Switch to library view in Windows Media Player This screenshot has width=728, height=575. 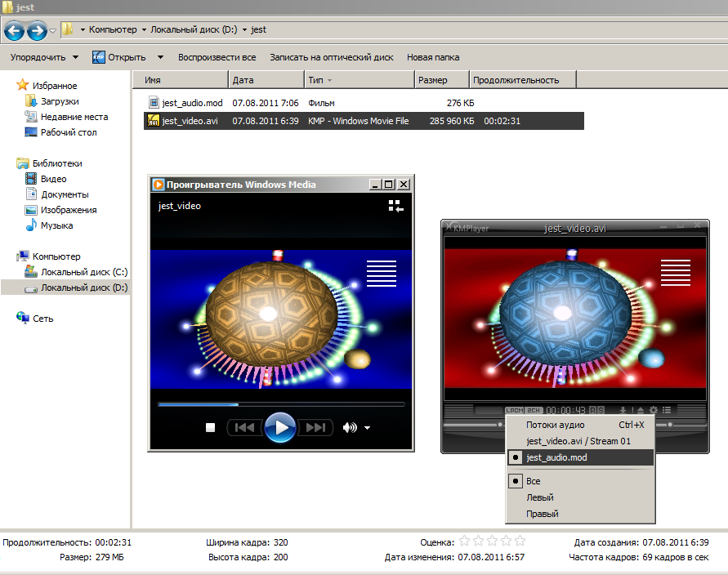tap(395, 207)
